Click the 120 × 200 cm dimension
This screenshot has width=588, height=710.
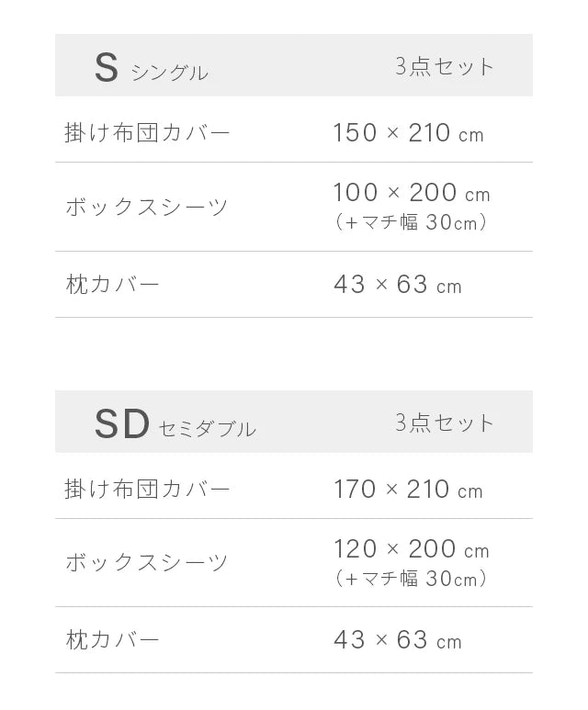412,548
